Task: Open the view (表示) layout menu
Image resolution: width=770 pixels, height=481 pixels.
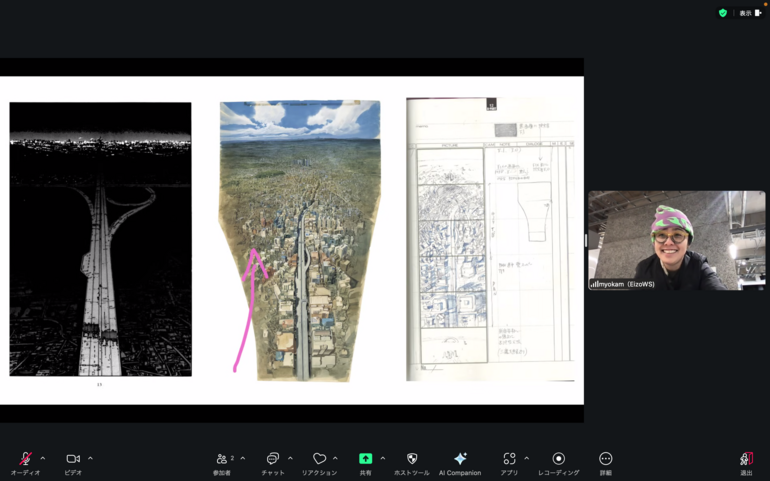Action: click(x=750, y=13)
